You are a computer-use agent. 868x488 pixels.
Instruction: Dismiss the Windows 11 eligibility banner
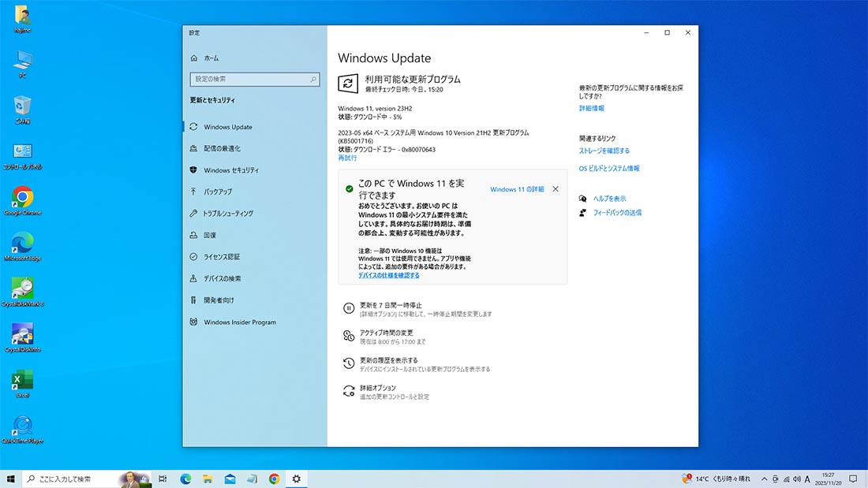556,189
